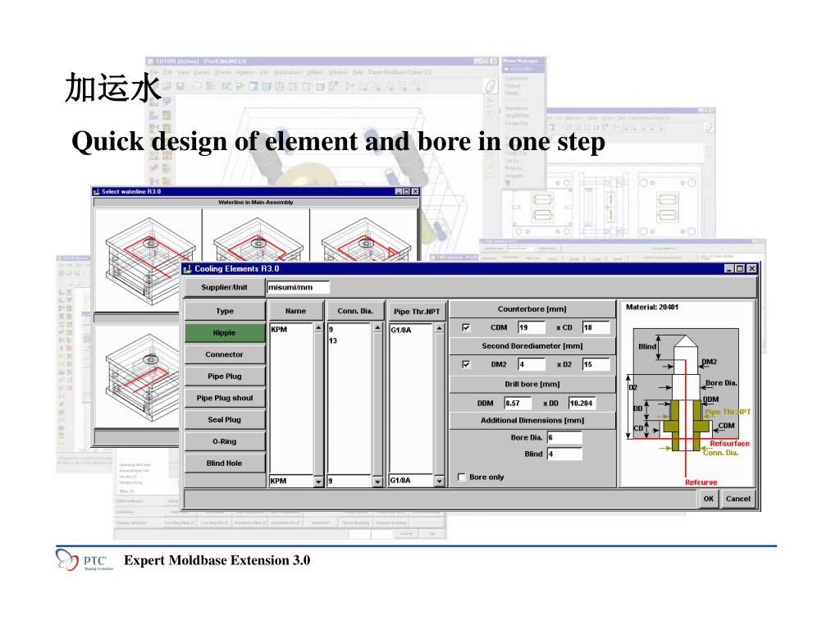Click the Pipe Thr.NPT list scroll-up arrow
Screen dimensions: 840x630
click(440, 328)
